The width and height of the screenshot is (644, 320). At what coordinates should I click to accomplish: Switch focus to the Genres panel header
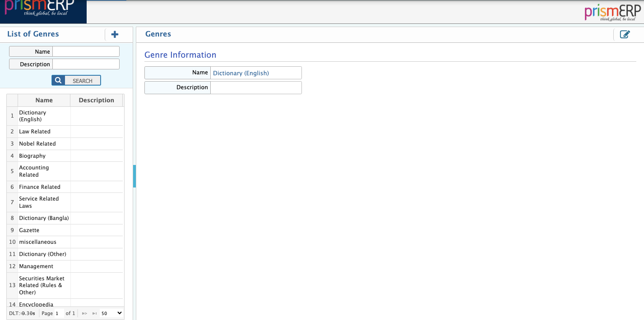(x=158, y=34)
